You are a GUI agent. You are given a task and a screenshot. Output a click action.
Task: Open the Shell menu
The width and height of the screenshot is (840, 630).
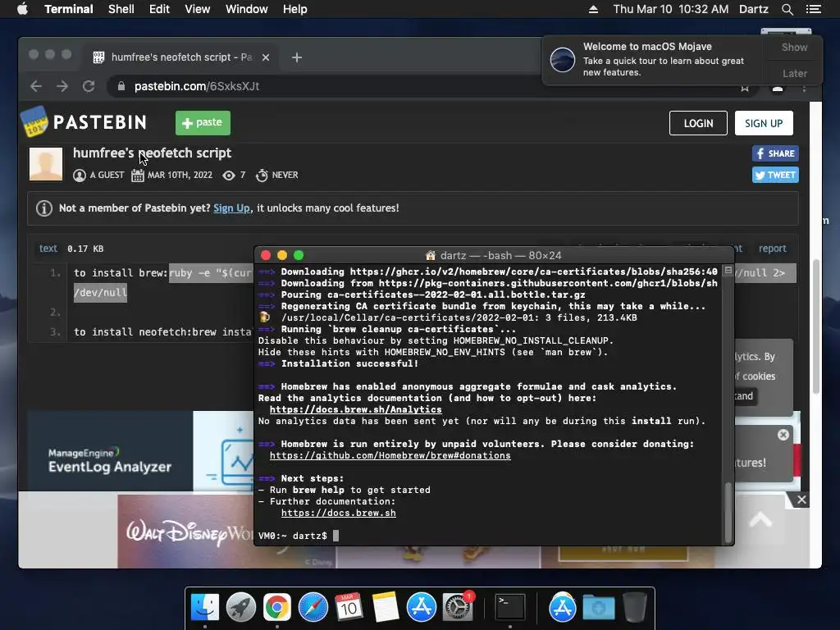point(121,9)
